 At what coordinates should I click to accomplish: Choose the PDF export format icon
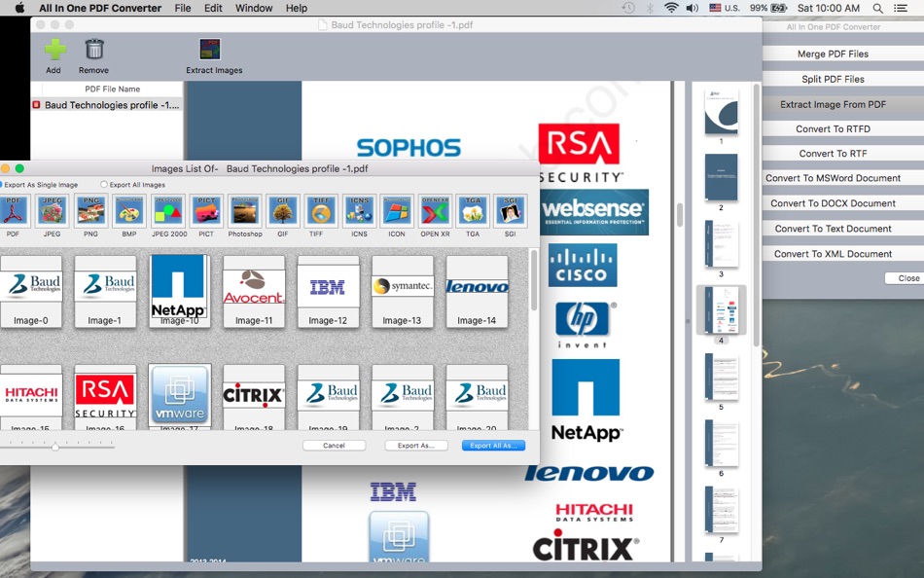[x=13, y=211]
